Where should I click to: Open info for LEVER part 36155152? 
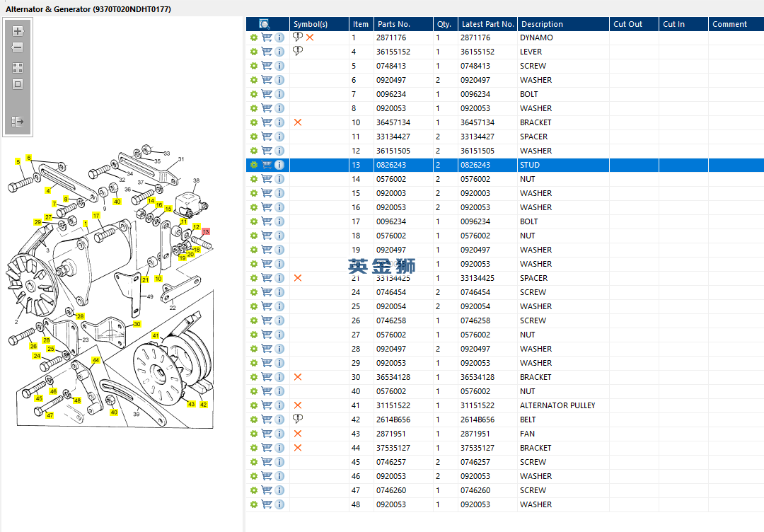[x=279, y=52]
